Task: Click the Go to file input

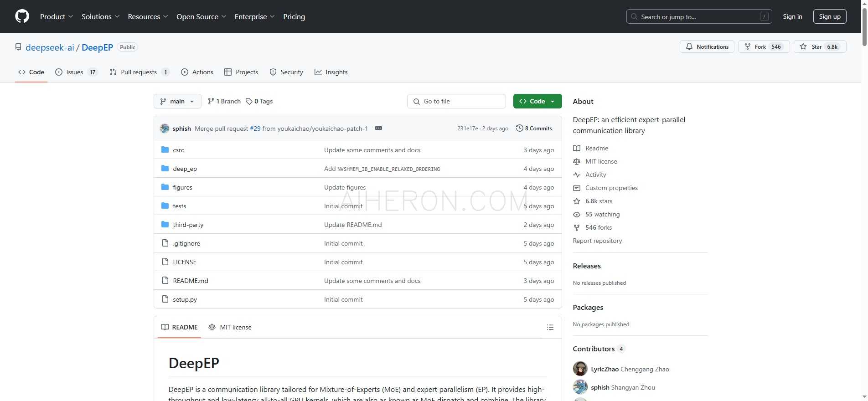Action: (456, 101)
